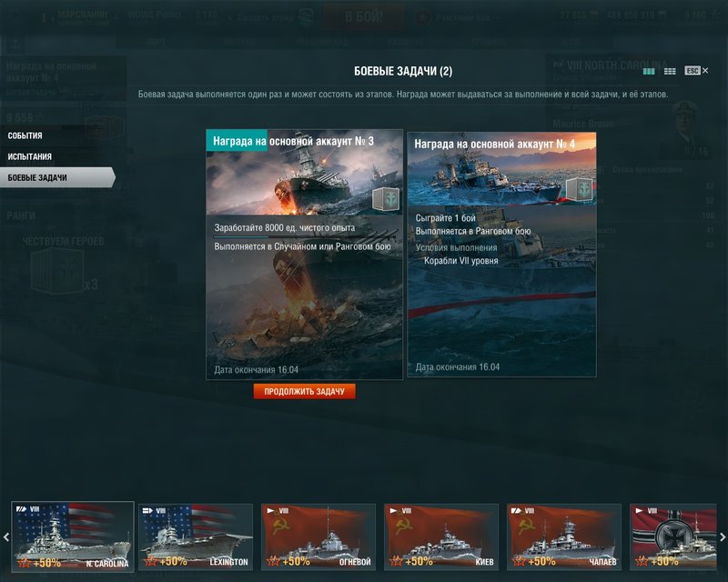728x582 pixels.
Task: Click 'Корабли VII уровня' condition
Action: click(x=461, y=261)
